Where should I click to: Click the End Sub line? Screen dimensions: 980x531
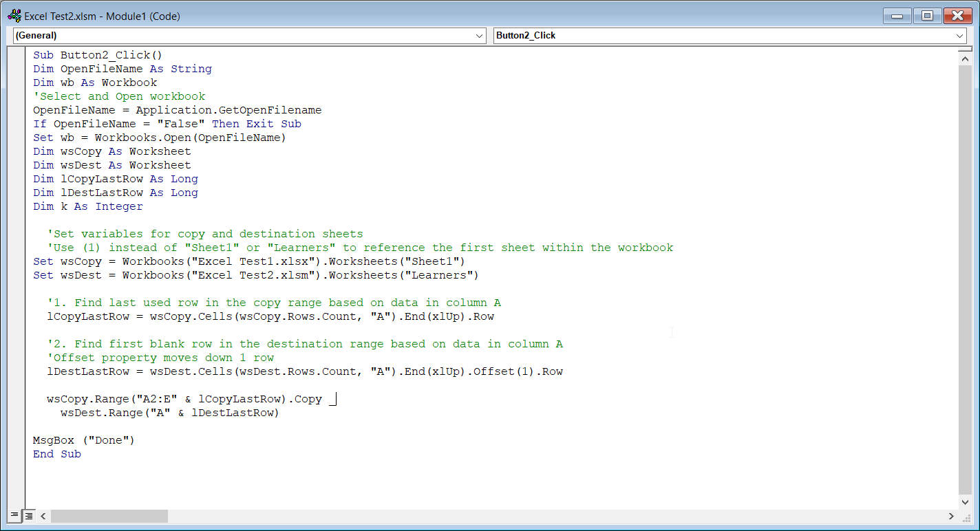click(x=56, y=453)
